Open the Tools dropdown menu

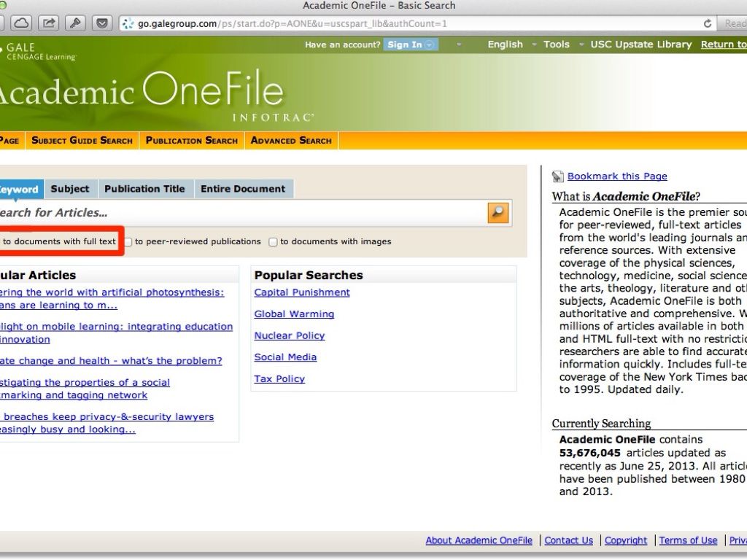(556, 44)
